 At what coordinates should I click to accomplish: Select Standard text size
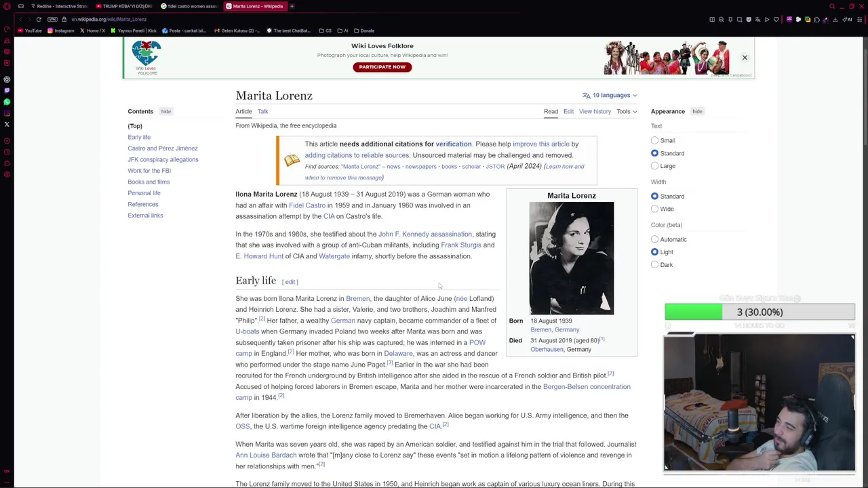pos(654,153)
